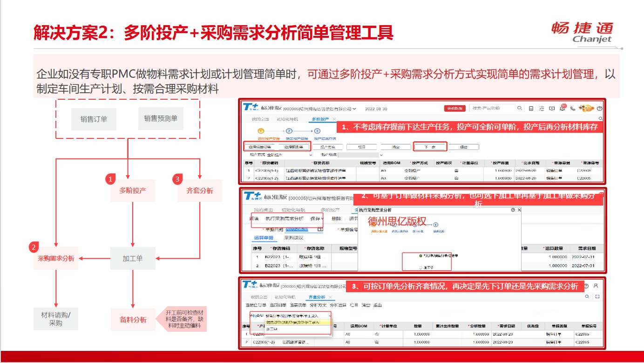This screenshot has width=644, height=363.
Task: Click the phone icon in top screenshot header
Action: (x=573, y=109)
